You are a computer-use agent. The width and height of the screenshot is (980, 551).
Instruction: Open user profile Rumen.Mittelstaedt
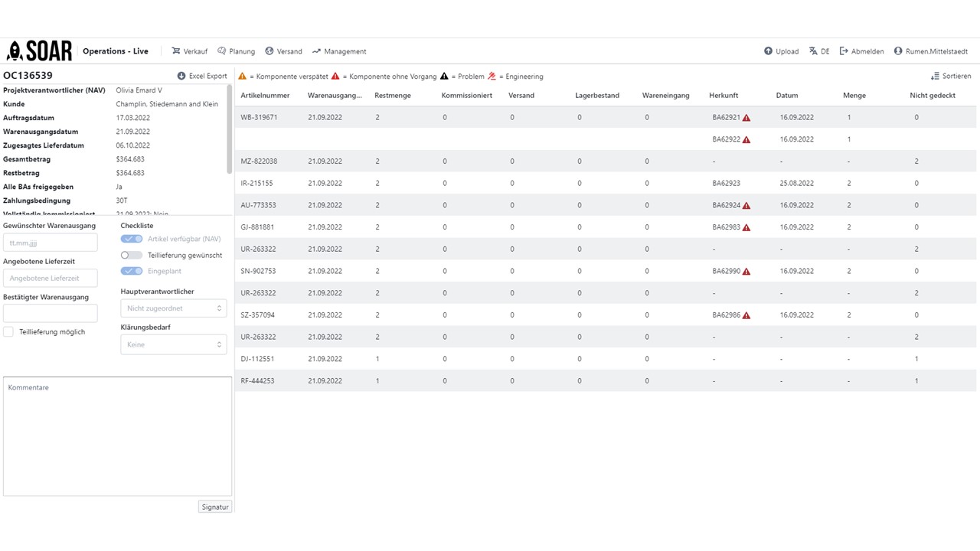tap(930, 51)
